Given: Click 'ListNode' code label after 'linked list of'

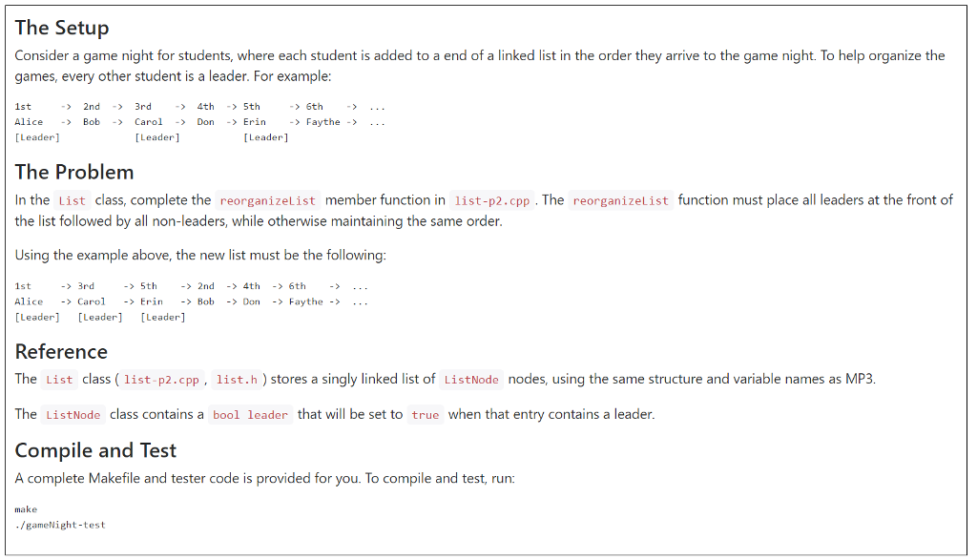Looking at the screenshot, I should pos(471,380).
